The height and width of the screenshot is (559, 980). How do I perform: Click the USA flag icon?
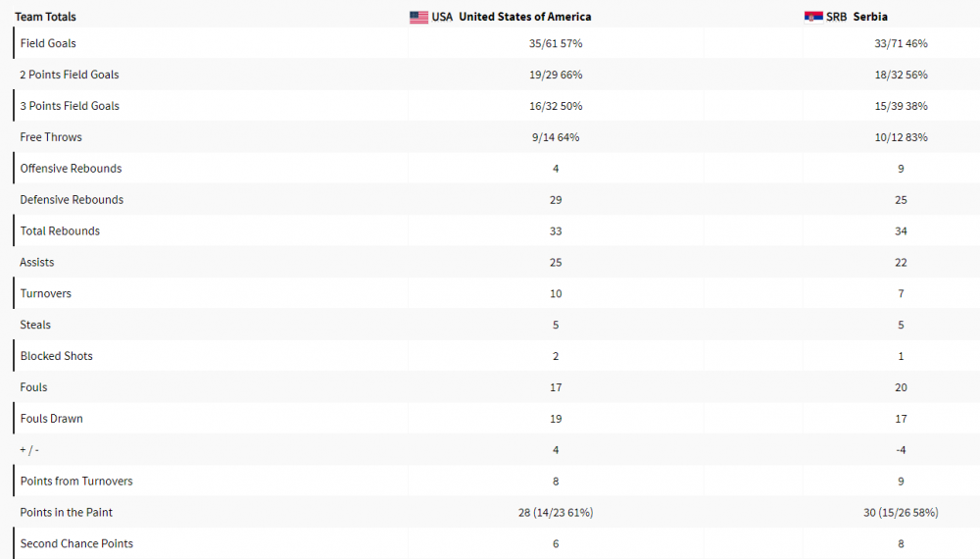[418, 17]
